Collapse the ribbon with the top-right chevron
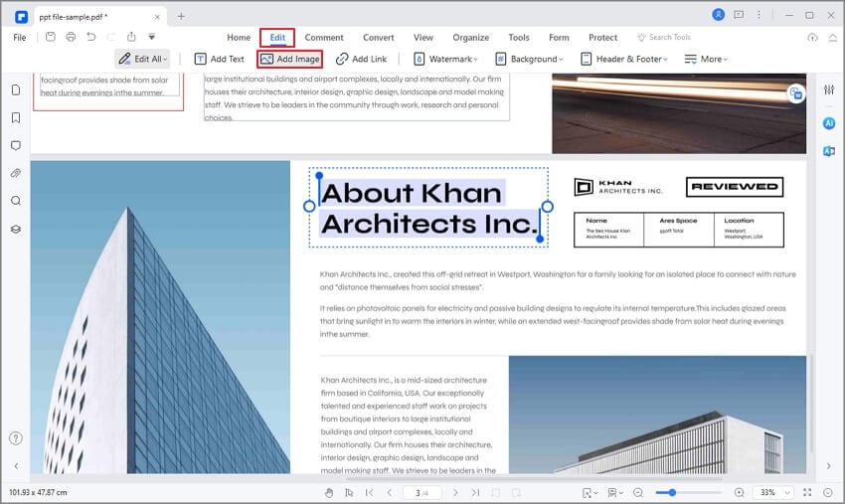This screenshot has width=845, height=504. point(833,37)
